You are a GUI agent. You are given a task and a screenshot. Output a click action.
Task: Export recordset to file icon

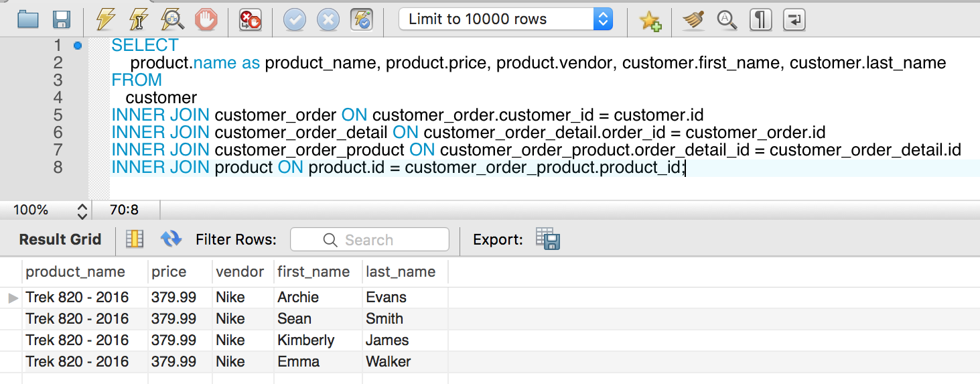[x=548, y=239]
